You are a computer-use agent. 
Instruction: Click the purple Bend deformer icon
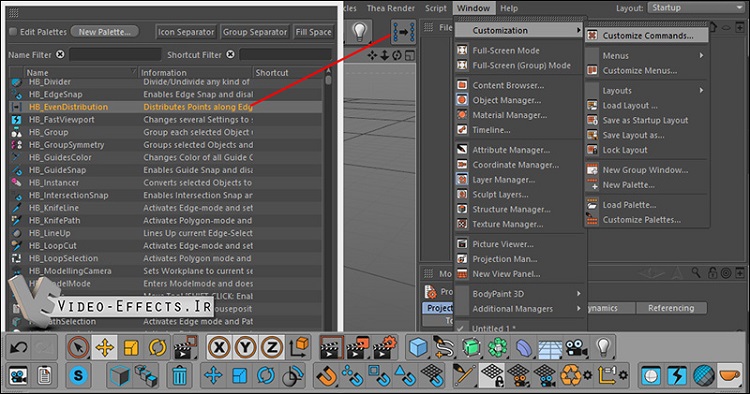(x=524, y=348)
